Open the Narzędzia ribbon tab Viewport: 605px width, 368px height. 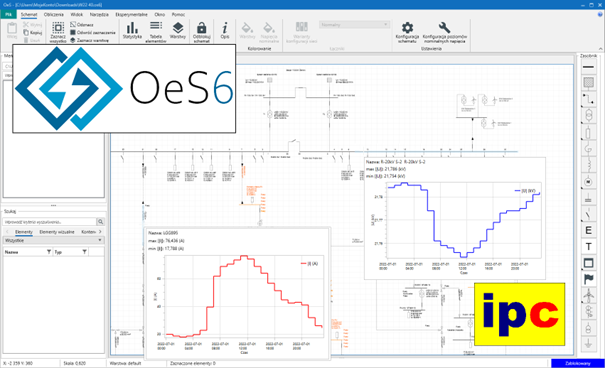coord(99,14)
